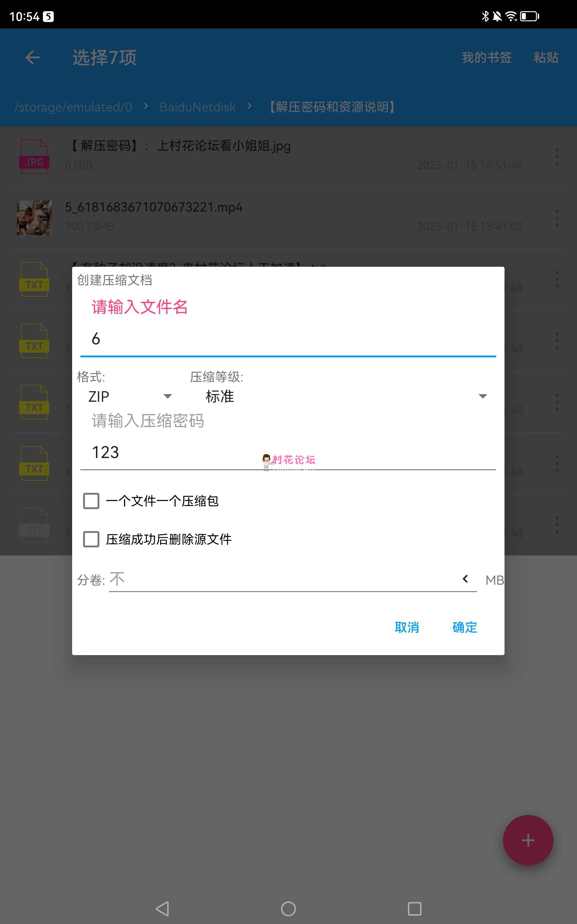This screenshot has width=577, height=924.
Task: Cancel the dialog with 取消
Action: point(407,627)
